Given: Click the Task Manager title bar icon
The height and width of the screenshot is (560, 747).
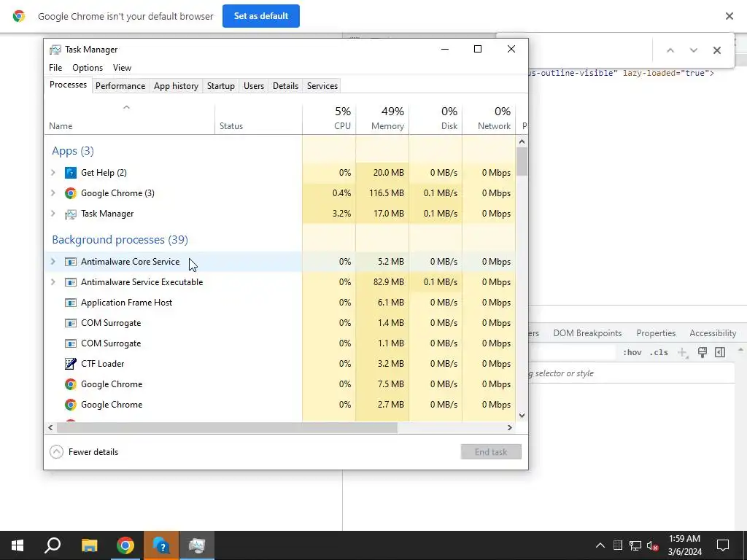Looking at the screenshot, I should click(55, 50).
